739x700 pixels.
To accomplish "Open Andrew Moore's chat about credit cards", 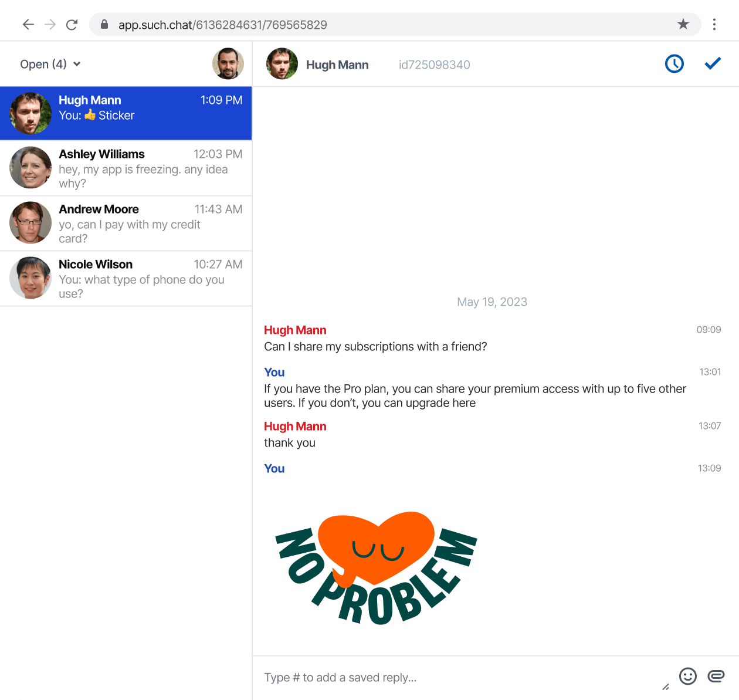I will pos(126,223).
